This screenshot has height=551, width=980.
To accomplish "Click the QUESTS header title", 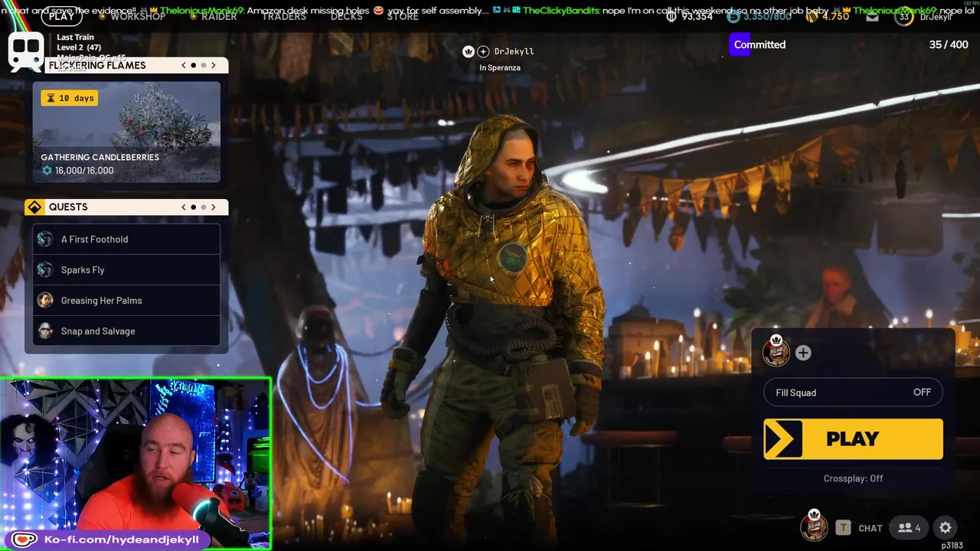I will click(x=68, y=207).
